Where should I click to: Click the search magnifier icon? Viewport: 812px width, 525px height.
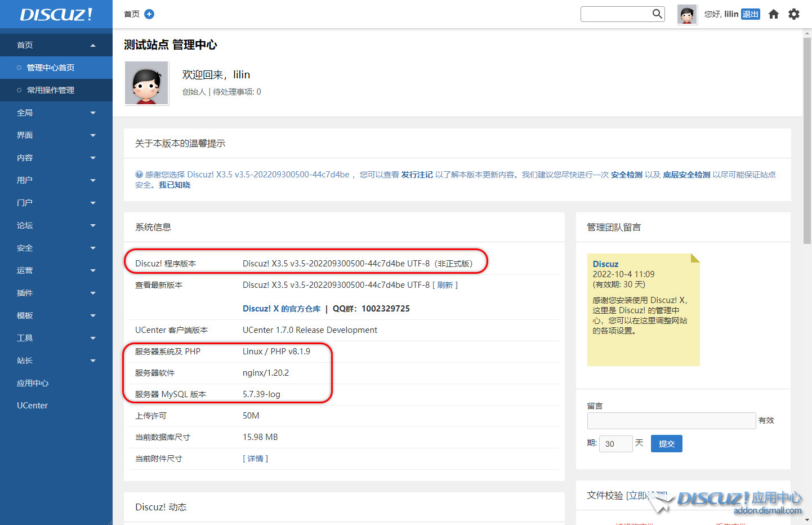[x=657, y=14]
